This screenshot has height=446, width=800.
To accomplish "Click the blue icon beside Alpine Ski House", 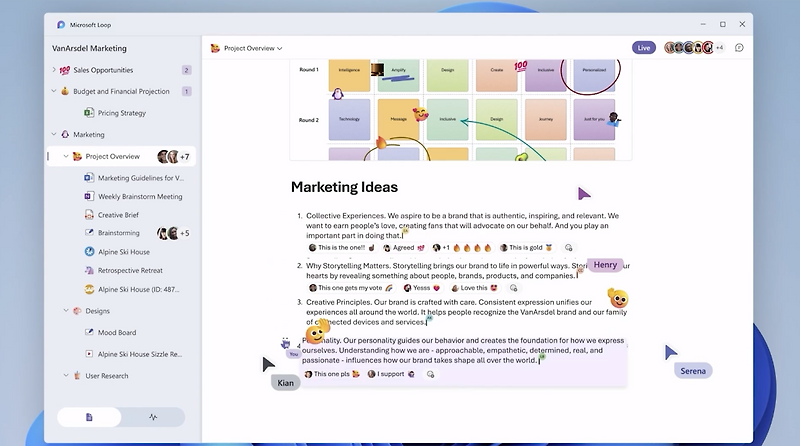I will [89, 252].
